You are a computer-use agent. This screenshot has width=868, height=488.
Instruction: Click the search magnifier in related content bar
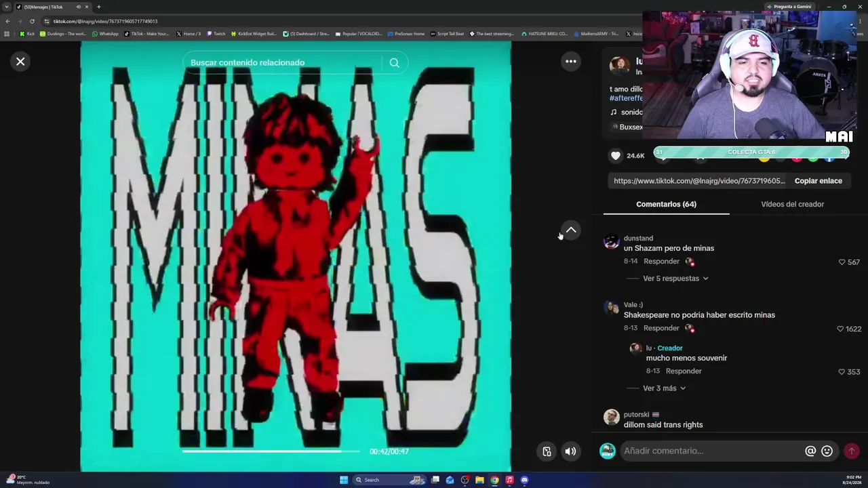tap(394, 62)
